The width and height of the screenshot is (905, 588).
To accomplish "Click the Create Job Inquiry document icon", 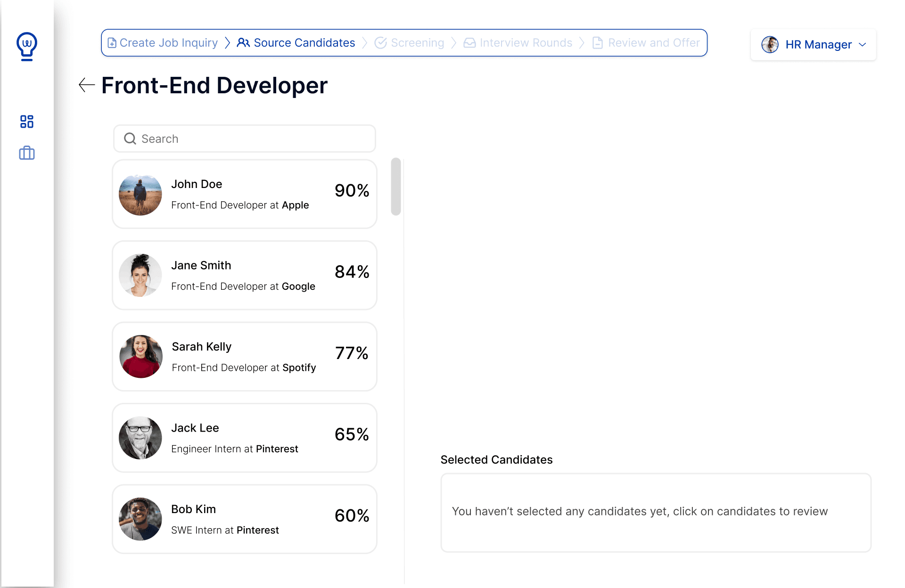I will (x=112, y=42).
